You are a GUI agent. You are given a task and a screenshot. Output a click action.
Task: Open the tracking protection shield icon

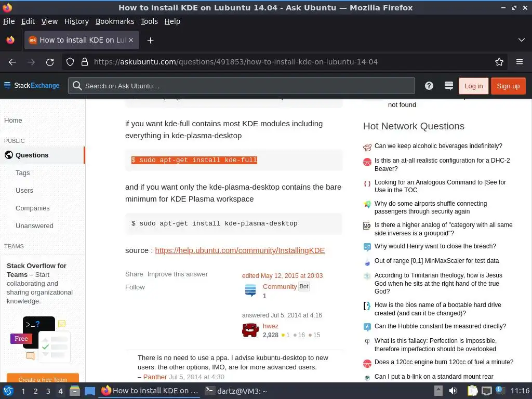(x=70, y=62)
